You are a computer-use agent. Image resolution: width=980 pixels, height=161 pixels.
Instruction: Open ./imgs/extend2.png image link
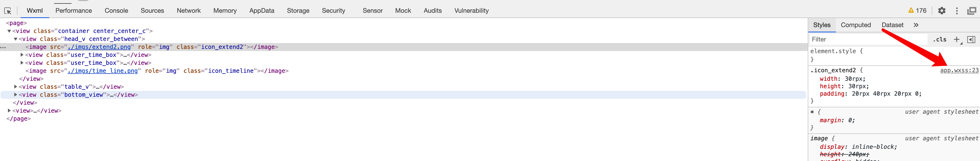click(x=99, y=47)
